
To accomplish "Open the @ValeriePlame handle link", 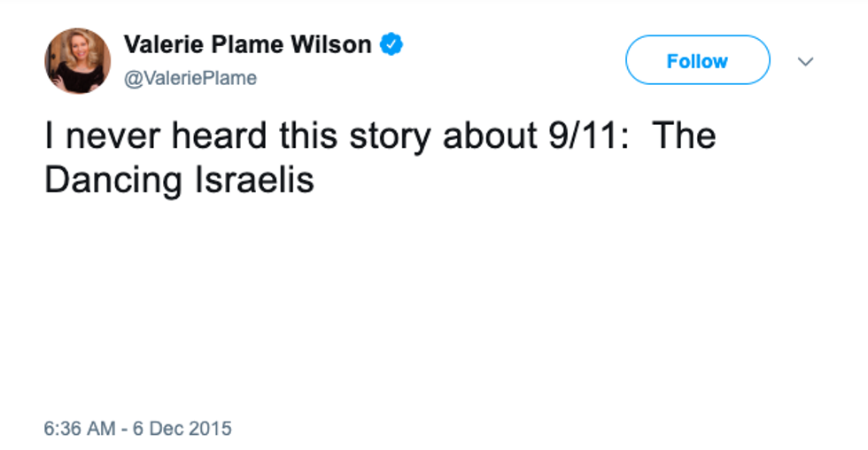I will point(190,78).
